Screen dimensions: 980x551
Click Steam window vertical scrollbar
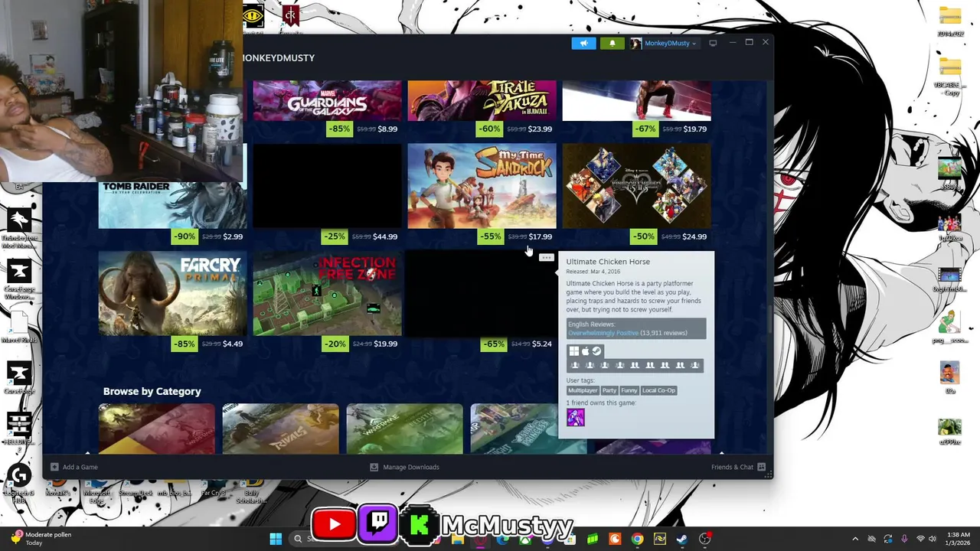(x=769, y=318)
